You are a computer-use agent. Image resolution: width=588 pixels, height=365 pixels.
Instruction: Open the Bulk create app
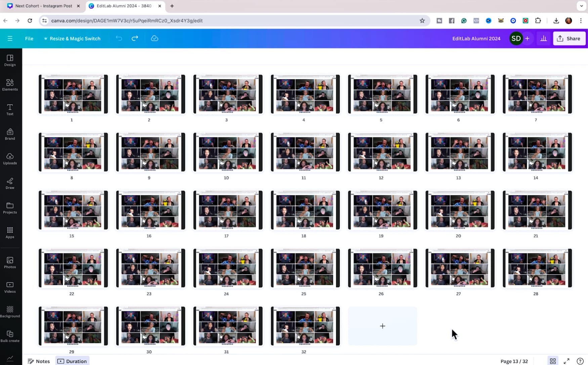pos(10,336)
